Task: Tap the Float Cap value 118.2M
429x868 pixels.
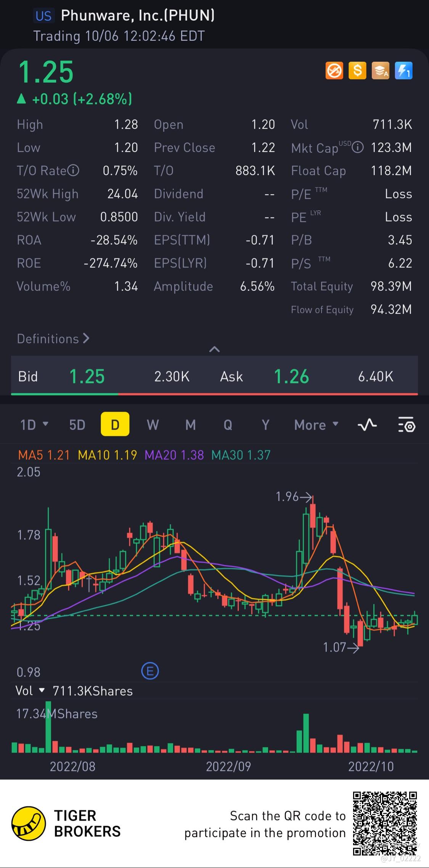Action: click(391, 171)
